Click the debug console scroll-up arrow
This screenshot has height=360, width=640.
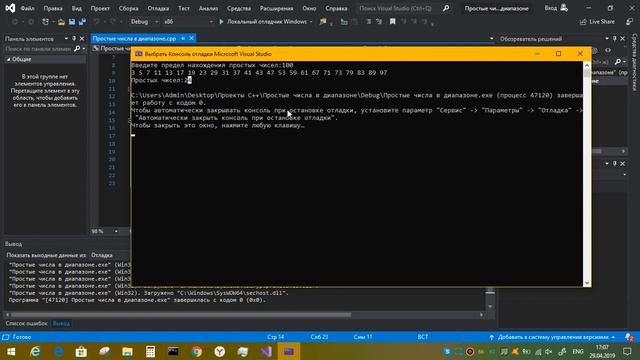587,65
